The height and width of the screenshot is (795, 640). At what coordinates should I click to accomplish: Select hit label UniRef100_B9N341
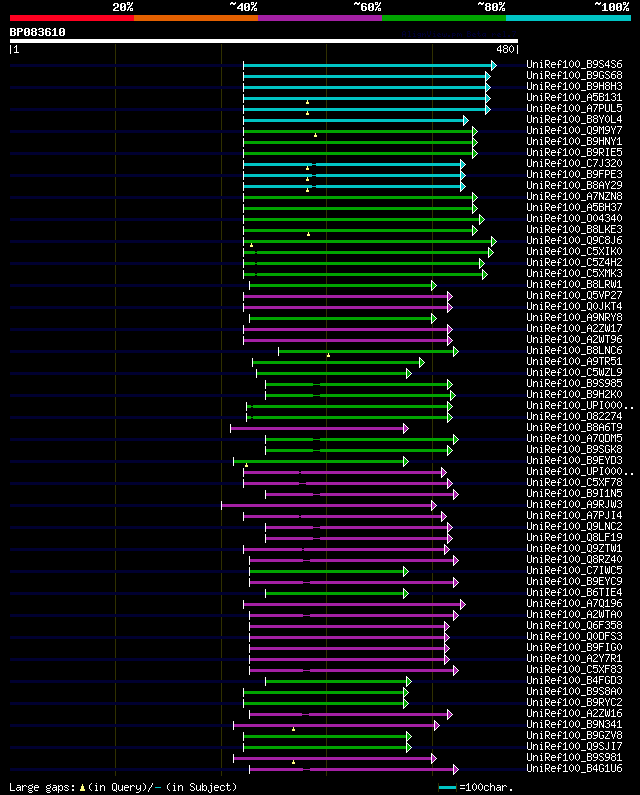(574, 725)
